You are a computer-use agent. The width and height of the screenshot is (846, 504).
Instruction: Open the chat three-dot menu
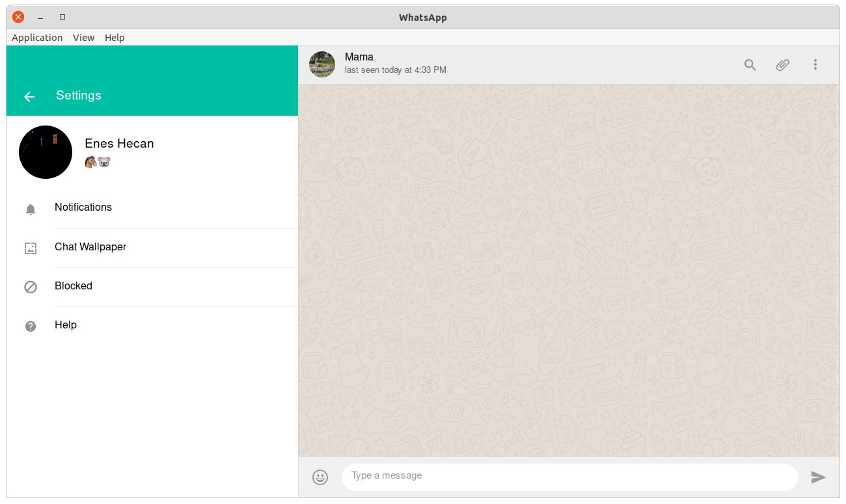tap(815, 64)
